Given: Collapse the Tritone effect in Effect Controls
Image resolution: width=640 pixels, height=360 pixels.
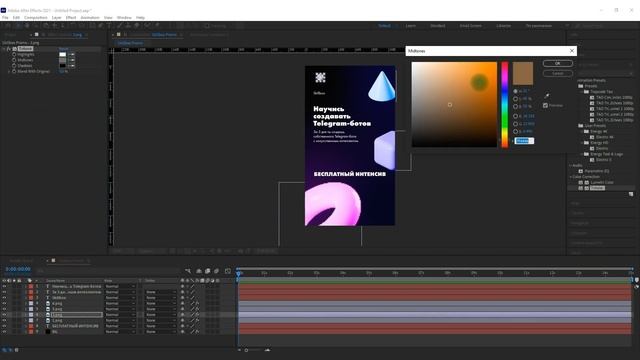Looking at the screenshot, I should point(4,49).
